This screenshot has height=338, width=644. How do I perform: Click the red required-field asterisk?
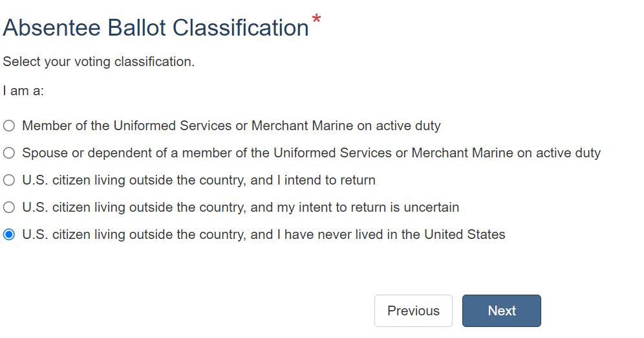(316, 21)
